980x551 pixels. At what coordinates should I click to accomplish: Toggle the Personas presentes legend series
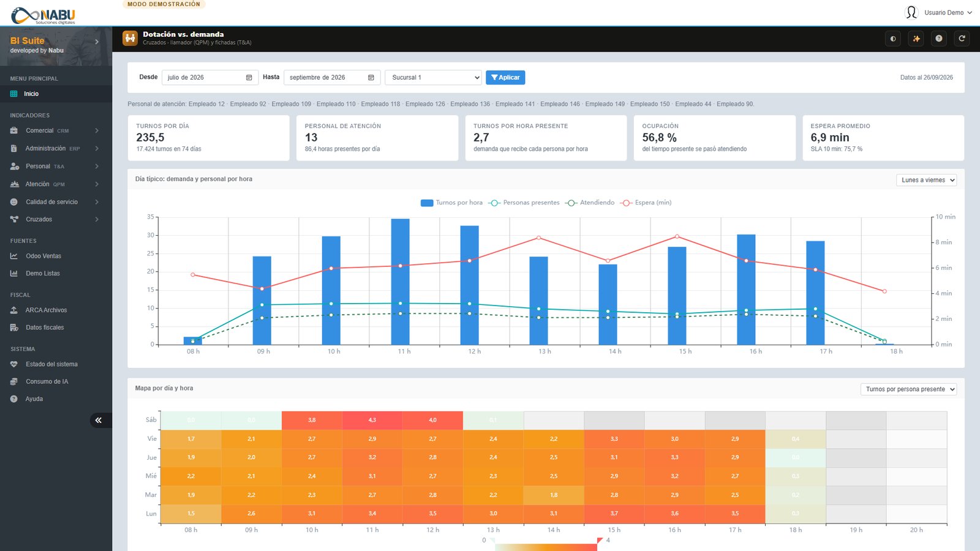(x=524, y=203)
